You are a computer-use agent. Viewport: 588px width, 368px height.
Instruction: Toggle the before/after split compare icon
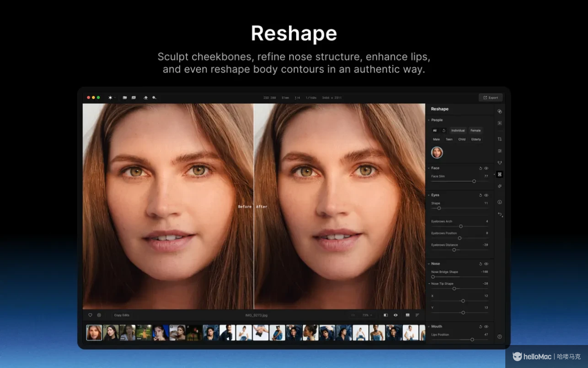385,315
